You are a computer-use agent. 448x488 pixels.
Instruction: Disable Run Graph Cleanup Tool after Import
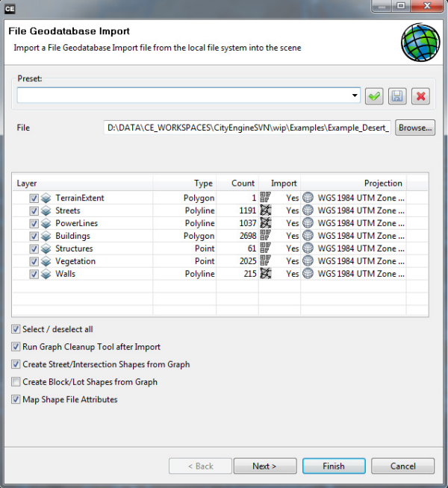16,347
